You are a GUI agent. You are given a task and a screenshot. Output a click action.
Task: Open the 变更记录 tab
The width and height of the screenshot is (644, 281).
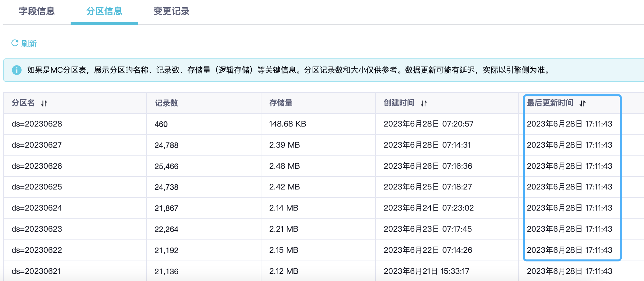[171, 11]
